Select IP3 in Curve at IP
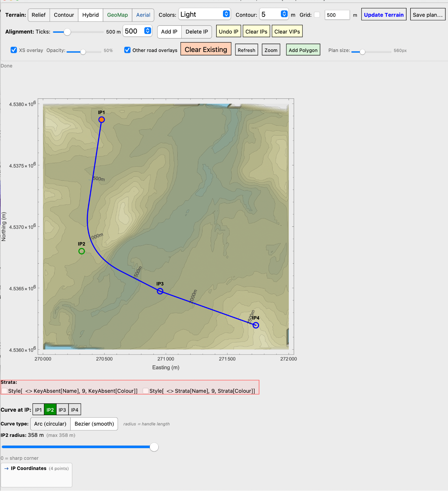This screenshot has width=448, height=491. click(x=62, y=410)
